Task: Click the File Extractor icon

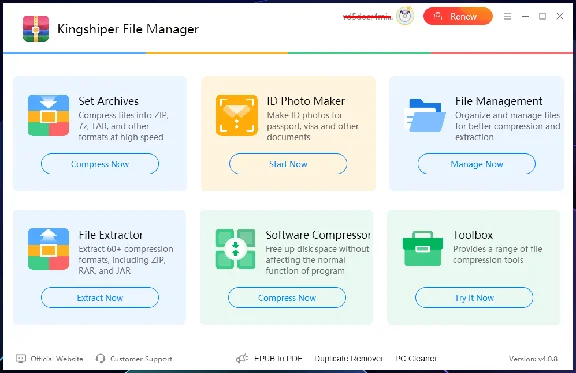Action: click(48, 249)
